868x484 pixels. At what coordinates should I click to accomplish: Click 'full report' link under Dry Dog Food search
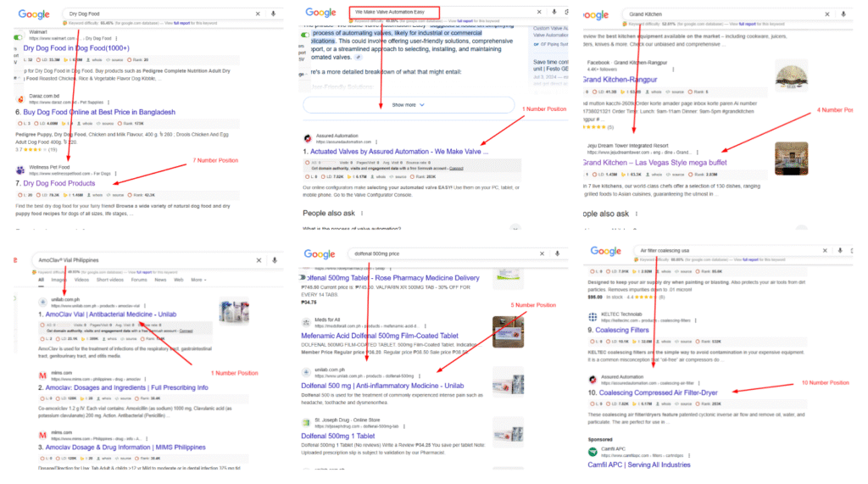181,23
